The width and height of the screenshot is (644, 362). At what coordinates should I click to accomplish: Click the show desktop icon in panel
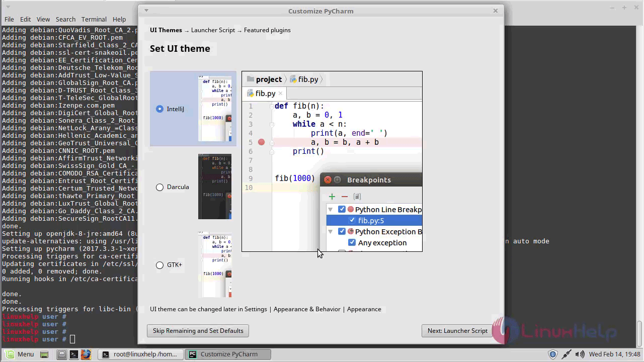pyautogui.click(x=44, y=354)
